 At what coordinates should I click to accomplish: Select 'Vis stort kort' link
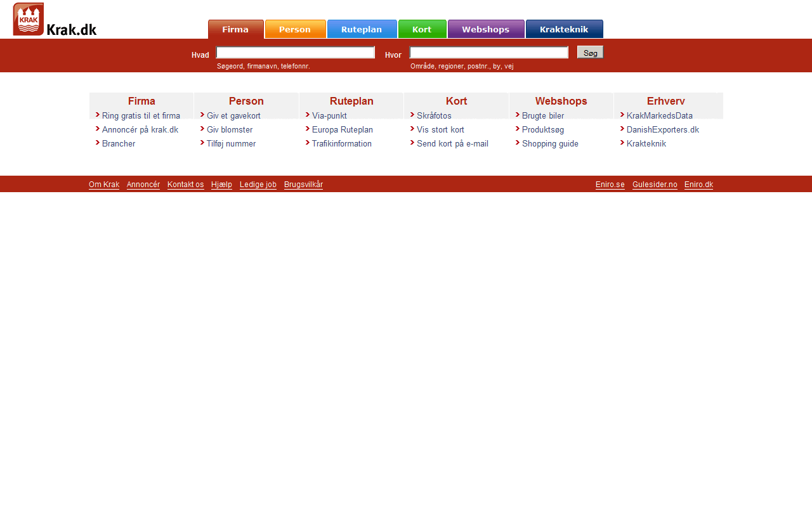[440, 129]
